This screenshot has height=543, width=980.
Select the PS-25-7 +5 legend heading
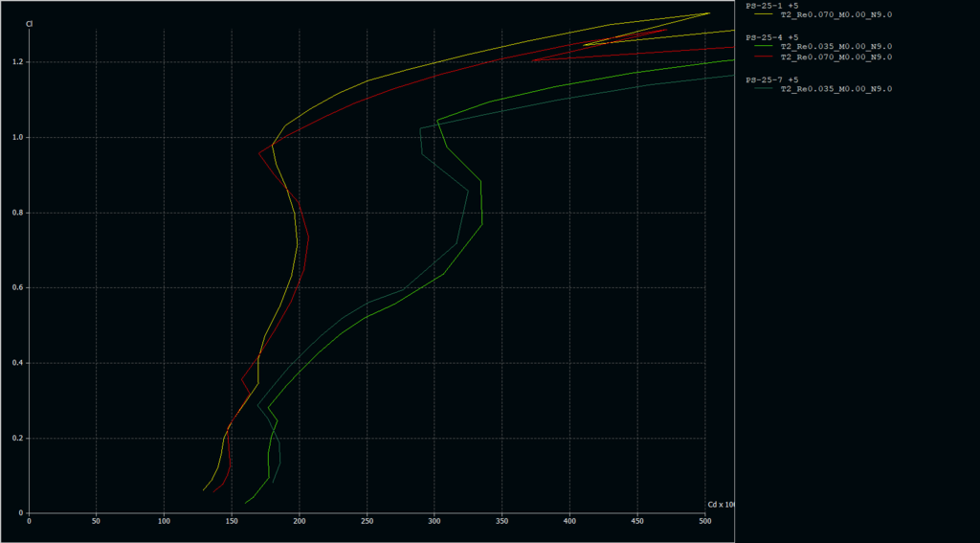coord(771,79)
